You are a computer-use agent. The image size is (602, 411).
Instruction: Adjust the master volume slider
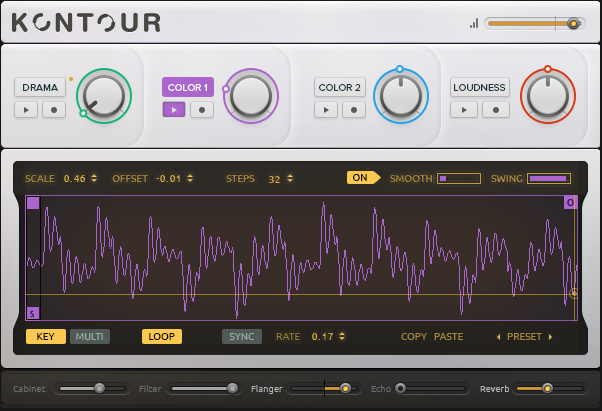pos(535,23)
